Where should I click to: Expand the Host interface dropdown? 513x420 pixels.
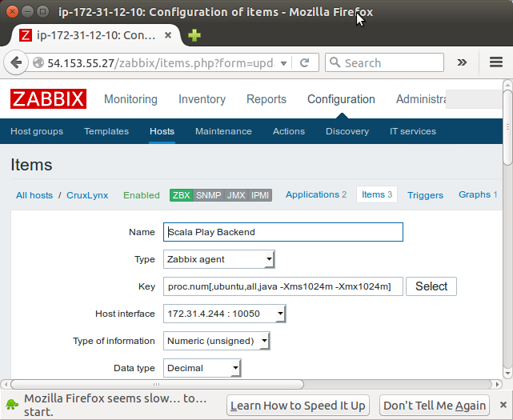[224, 314]
